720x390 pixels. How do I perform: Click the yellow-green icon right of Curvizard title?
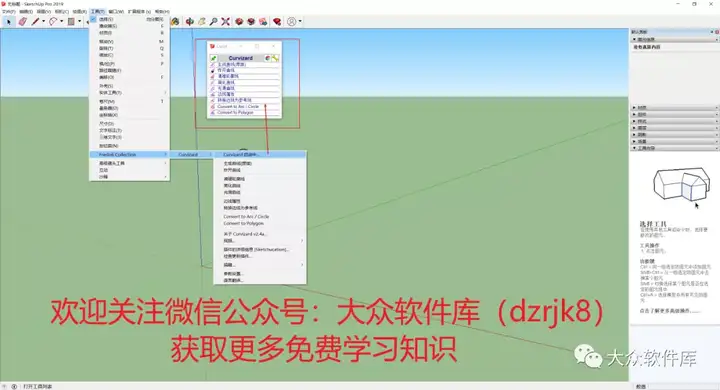click(275, 58)
